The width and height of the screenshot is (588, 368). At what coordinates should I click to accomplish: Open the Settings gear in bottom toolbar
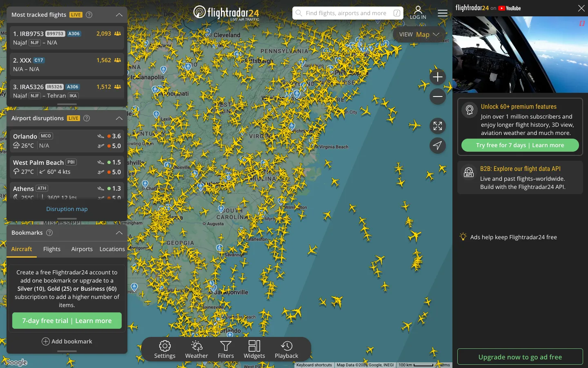(165, 350)
